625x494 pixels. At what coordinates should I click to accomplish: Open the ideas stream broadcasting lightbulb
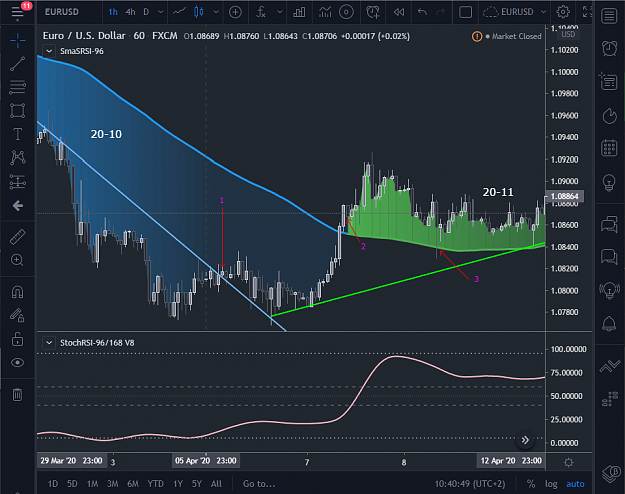pyautogui.click(x=609, y=290)
